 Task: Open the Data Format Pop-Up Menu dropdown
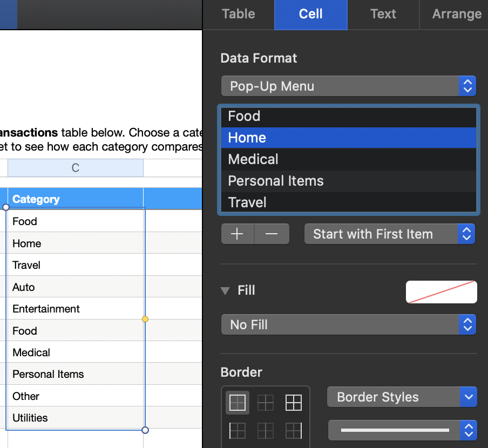click(x=348, y=86)
